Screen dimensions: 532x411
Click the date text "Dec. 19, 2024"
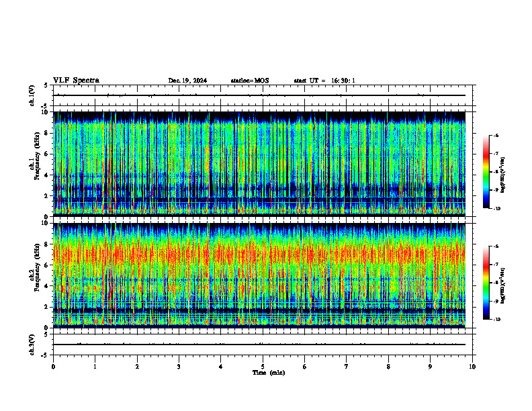(x=187, y=81)
